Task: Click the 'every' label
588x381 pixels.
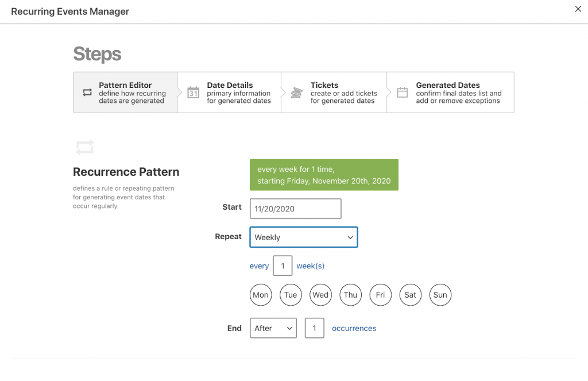Action: (x=259, y=266)
